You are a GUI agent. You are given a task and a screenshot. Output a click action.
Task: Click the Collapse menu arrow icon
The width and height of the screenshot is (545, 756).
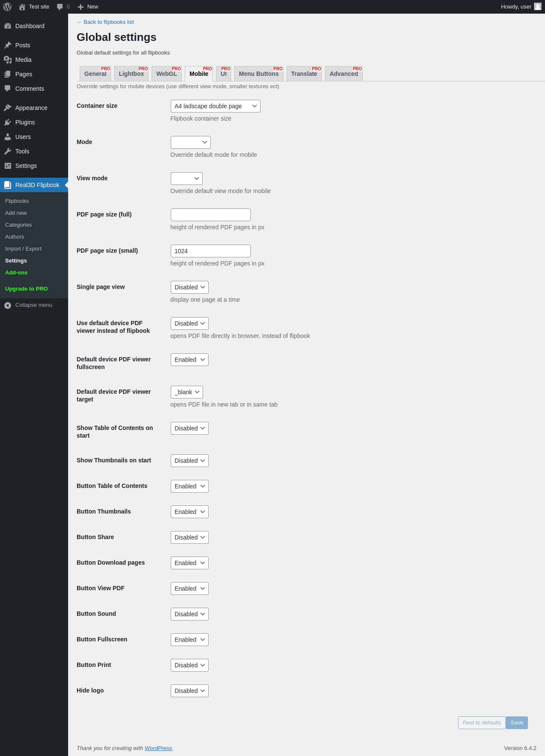8,305
